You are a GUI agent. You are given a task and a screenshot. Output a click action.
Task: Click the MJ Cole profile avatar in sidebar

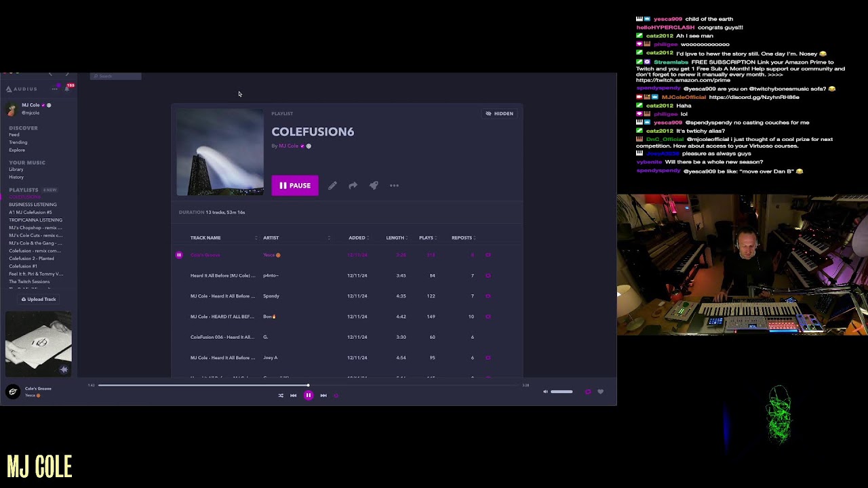[12, 108]
